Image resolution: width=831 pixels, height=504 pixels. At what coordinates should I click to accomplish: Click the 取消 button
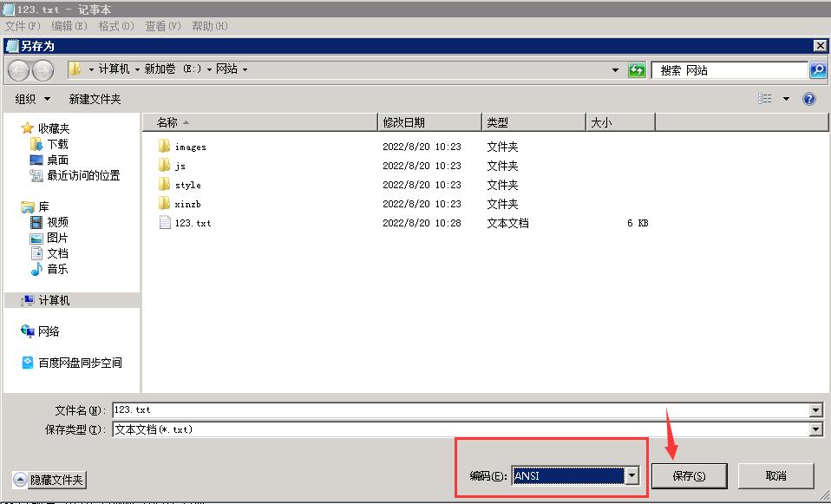(775, 476)
